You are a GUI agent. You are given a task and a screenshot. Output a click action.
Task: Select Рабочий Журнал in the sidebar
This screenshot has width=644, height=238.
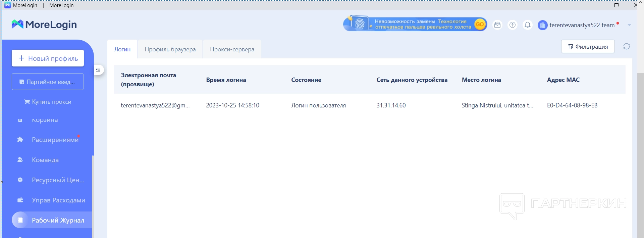tap(52, 220)
